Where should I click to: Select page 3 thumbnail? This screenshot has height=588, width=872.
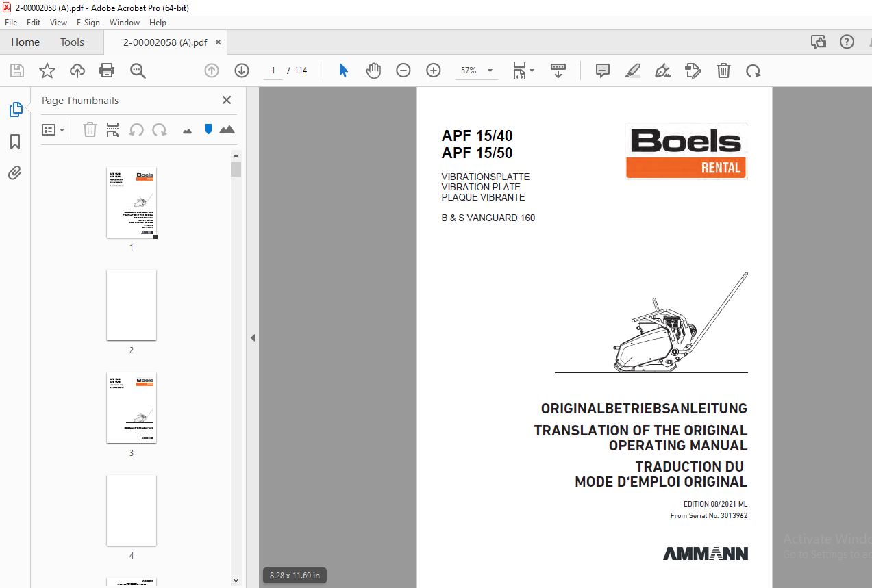click(x=132, y=408)
